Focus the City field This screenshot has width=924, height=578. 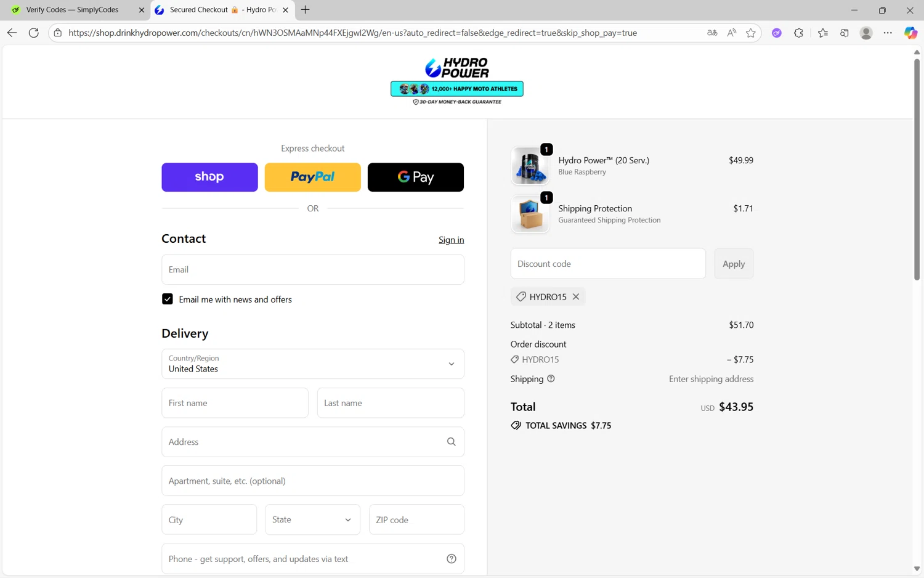pyautogui.click(x=209, y=519)
